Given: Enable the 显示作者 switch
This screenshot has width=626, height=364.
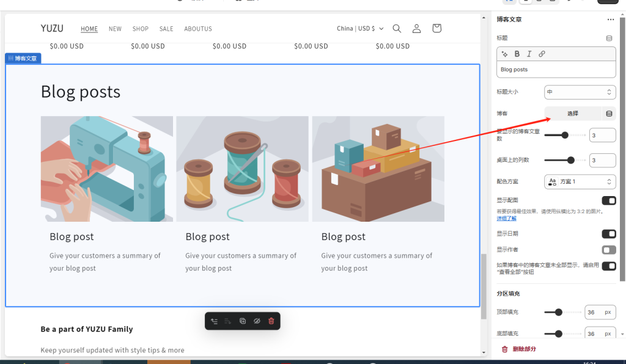Looking at the screenshot, I should (x=608, y=250).
